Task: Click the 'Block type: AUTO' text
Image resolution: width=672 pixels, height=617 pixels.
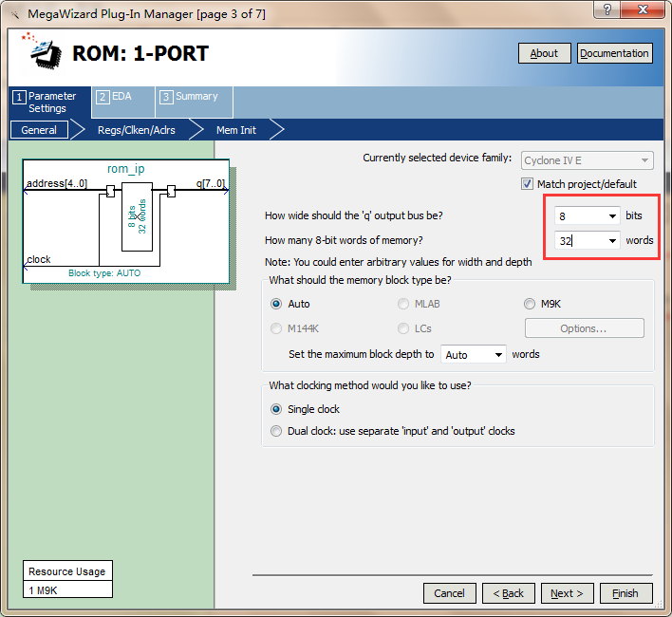Action: (x=104, y=273)
